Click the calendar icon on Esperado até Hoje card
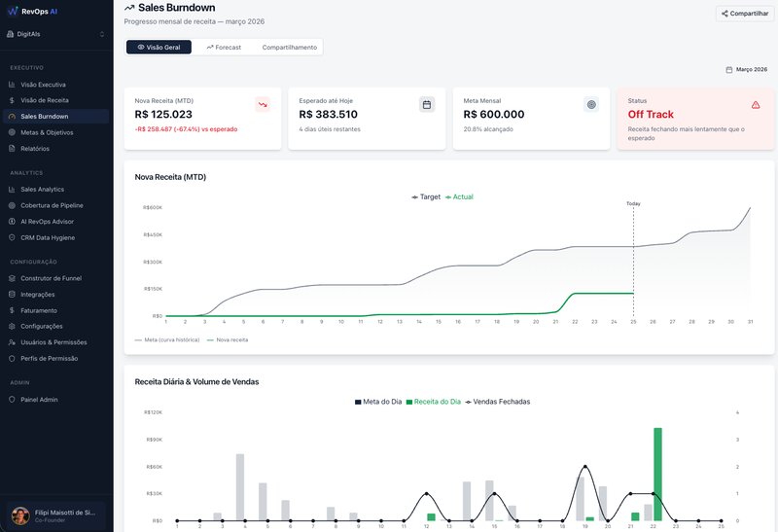The width and height of the screenshot is (778, 532). click(x=427, y=104)
